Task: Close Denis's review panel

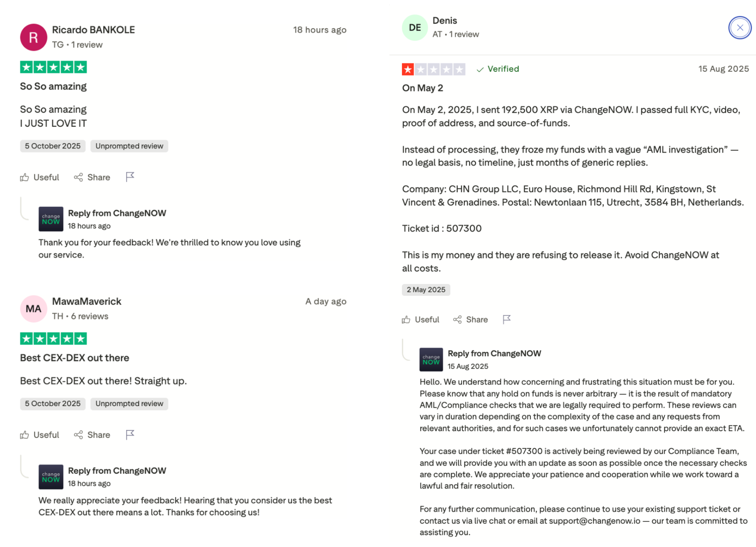Action: coord(740,28)
